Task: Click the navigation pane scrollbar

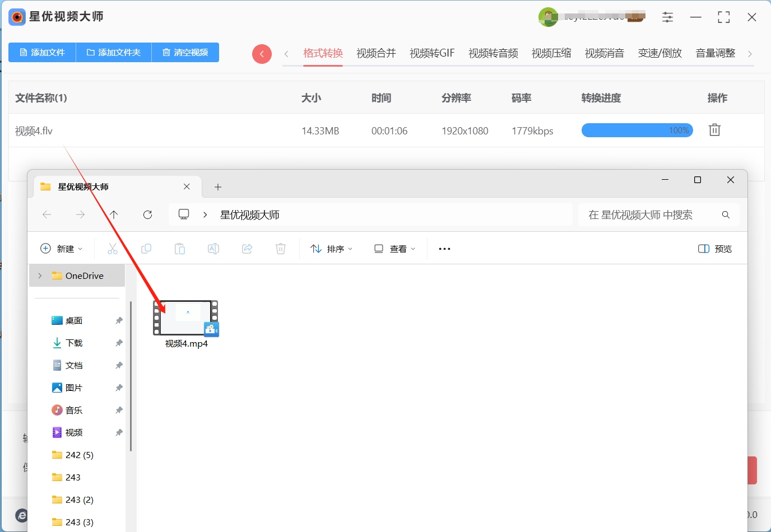Action: tap(131, 376)
